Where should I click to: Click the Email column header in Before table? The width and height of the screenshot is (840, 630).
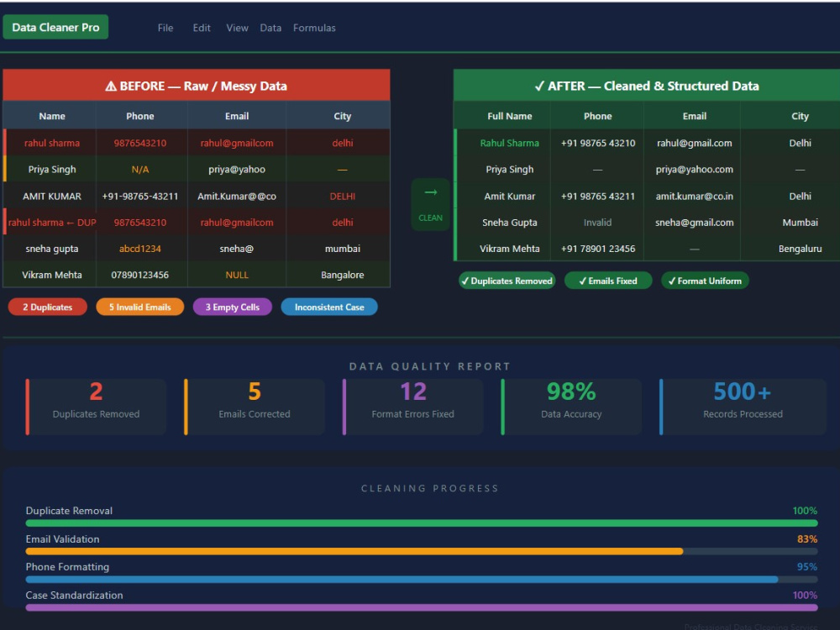tap(237, 116)
